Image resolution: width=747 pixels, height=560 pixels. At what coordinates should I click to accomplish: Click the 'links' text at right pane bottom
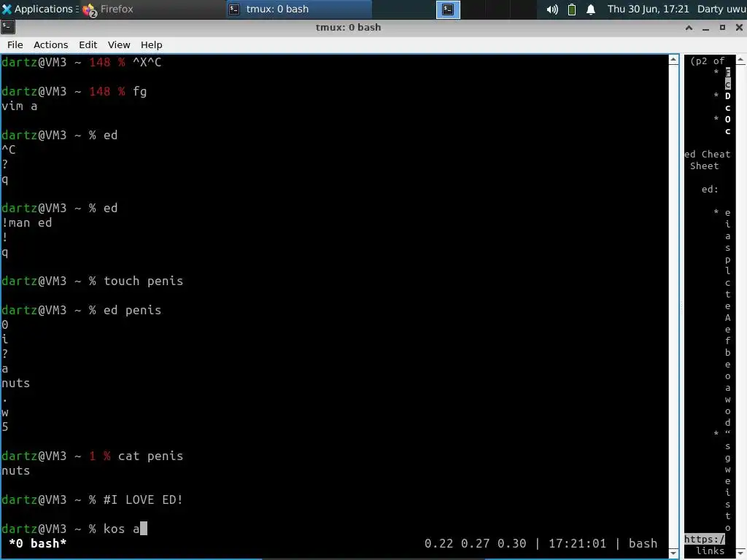click(x=710, y=551)
